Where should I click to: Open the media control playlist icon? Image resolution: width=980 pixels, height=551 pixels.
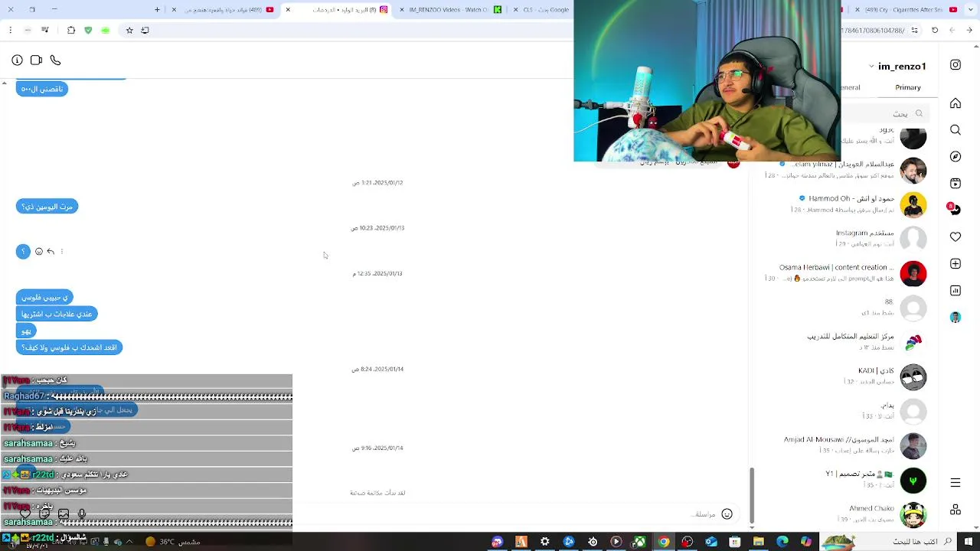45,31
